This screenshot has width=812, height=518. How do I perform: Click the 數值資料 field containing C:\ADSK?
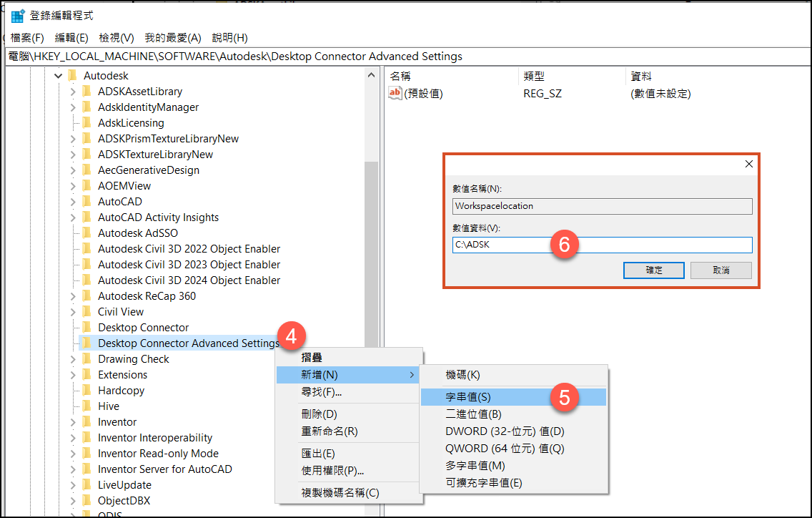click(x=603, y=245)
